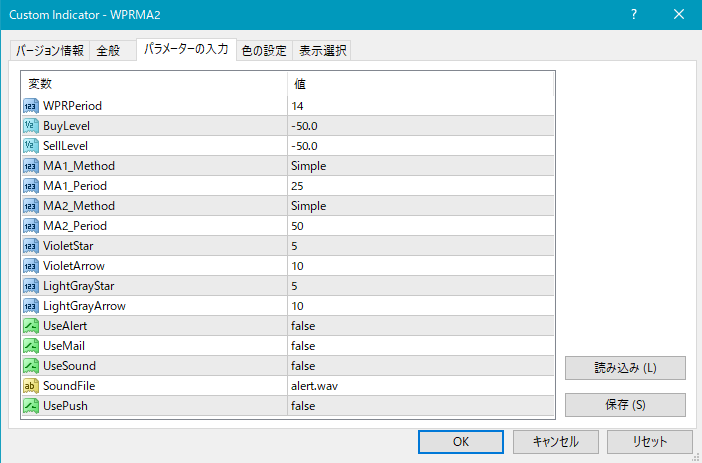
Task: Click the boolean icon beside UseAlert
Action: (x=30, y=326)
